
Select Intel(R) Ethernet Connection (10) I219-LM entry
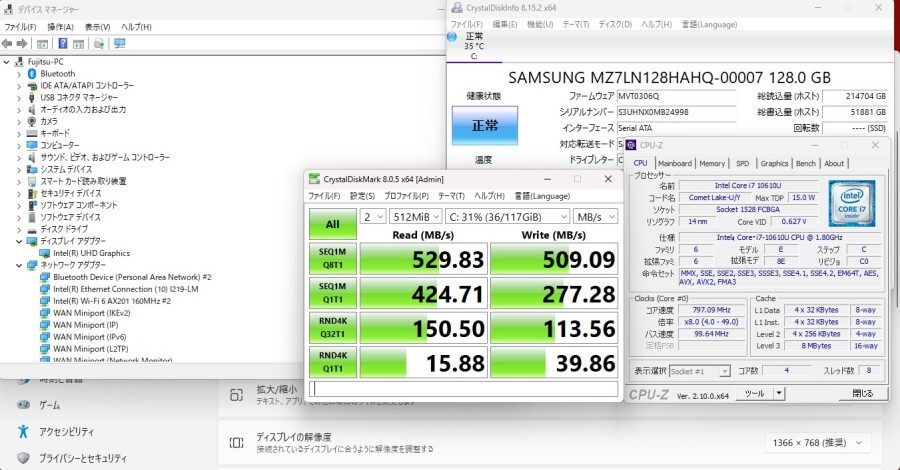coord(126,289)
